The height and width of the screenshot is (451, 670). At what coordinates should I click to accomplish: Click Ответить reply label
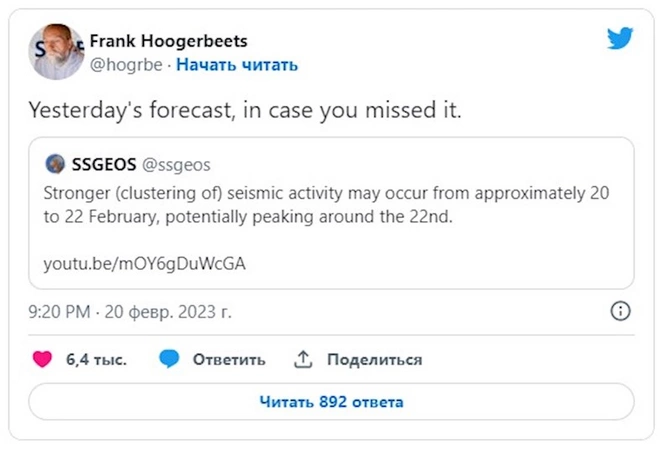tap(229, 360)
